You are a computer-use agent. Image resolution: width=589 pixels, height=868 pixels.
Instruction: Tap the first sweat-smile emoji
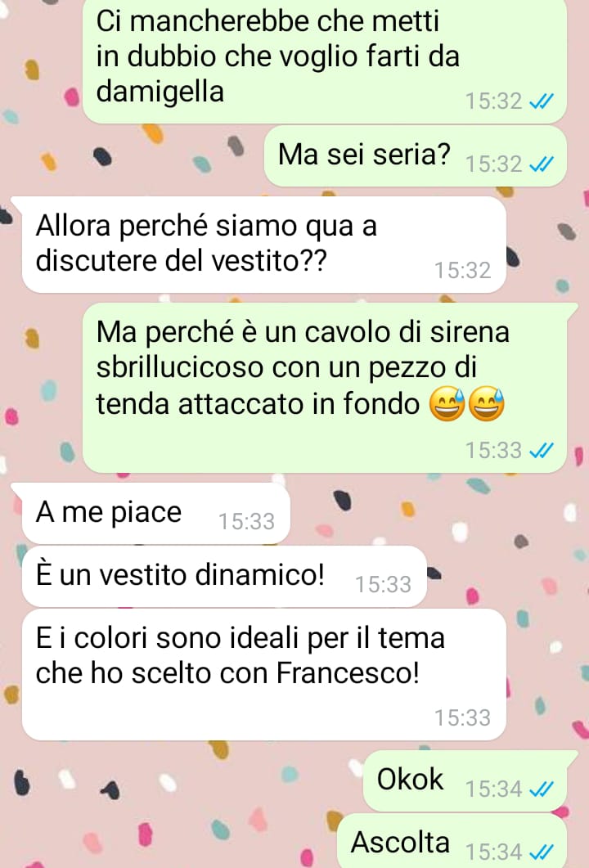(447, 403)
